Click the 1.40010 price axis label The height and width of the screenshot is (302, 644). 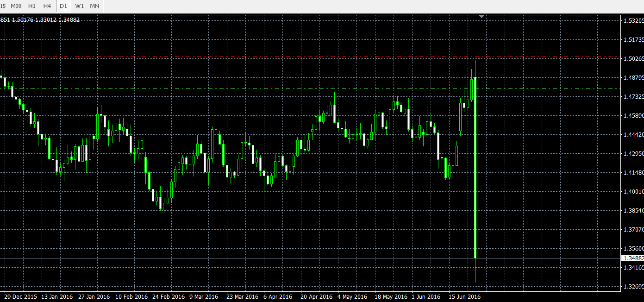click(x=633, y=192)
